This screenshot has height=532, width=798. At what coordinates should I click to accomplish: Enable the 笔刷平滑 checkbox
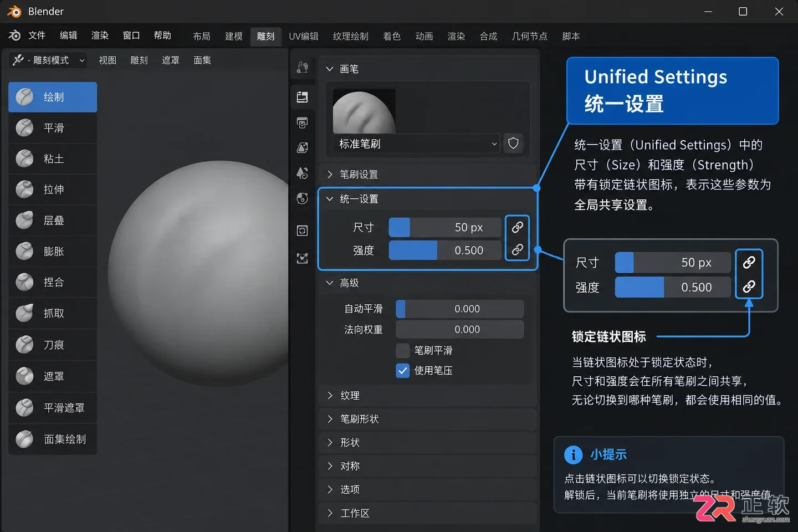[403, 350]
